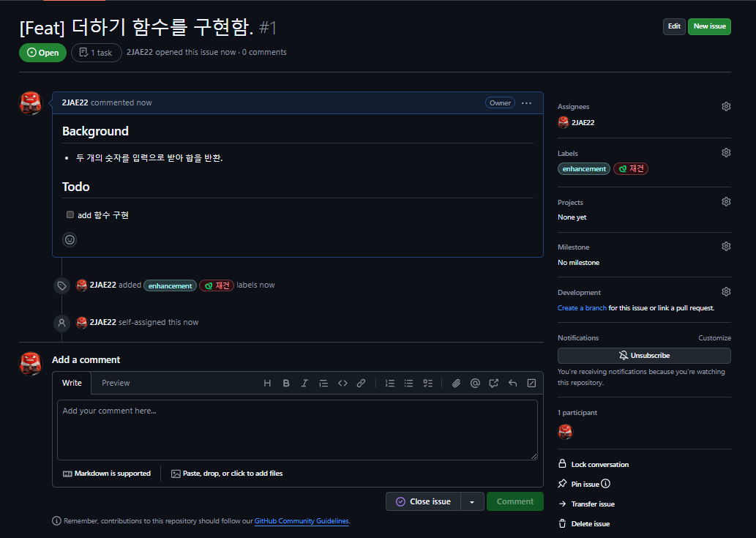
Task: Insert a numbered list
Action: point(390,384)
